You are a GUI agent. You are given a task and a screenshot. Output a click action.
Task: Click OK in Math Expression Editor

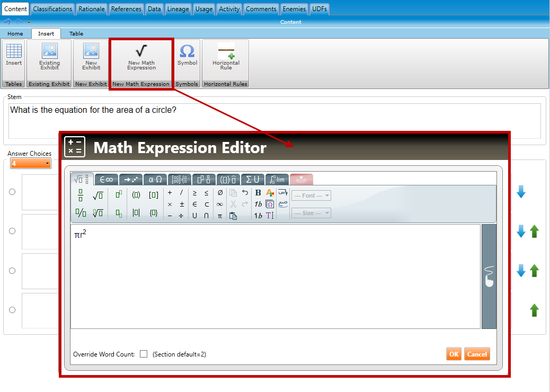[454, 354]
